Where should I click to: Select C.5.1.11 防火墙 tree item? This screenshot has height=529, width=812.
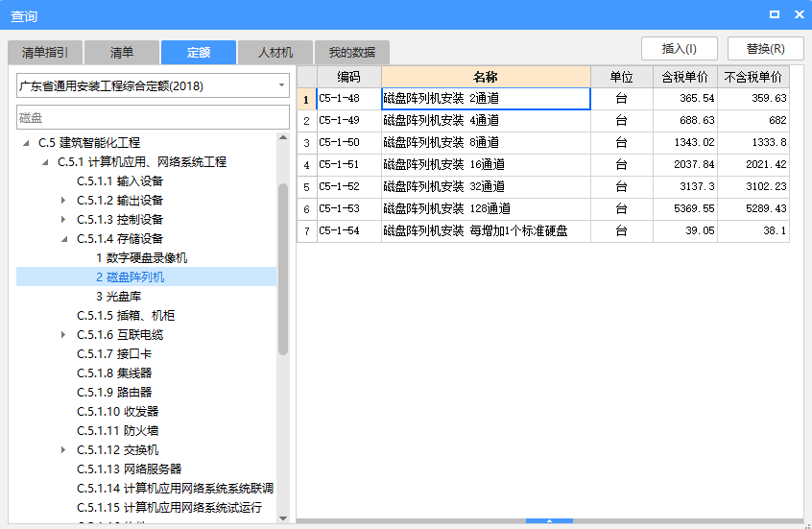(117, 430)
